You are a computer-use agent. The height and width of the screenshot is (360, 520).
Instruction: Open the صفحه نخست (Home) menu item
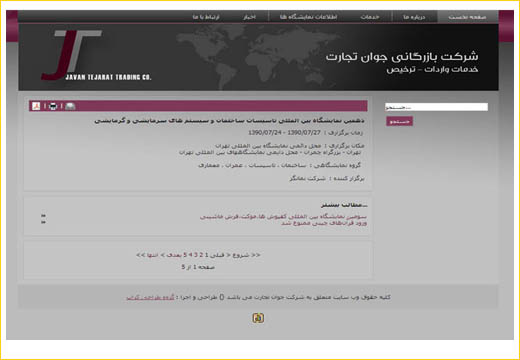click(x=467, y=17)
